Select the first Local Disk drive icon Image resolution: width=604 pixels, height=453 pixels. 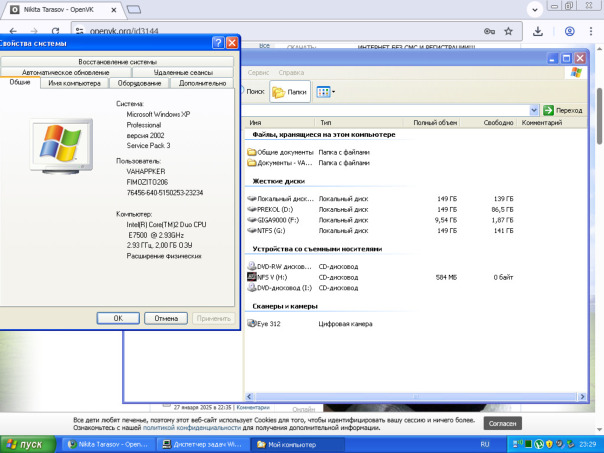pyautogui.click(x=252, y=199)
